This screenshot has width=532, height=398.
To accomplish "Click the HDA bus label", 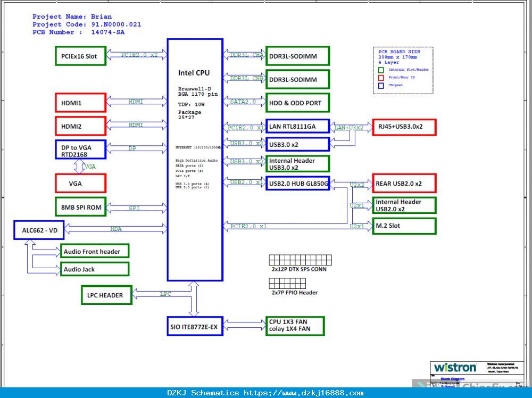I will click(115, 229).
